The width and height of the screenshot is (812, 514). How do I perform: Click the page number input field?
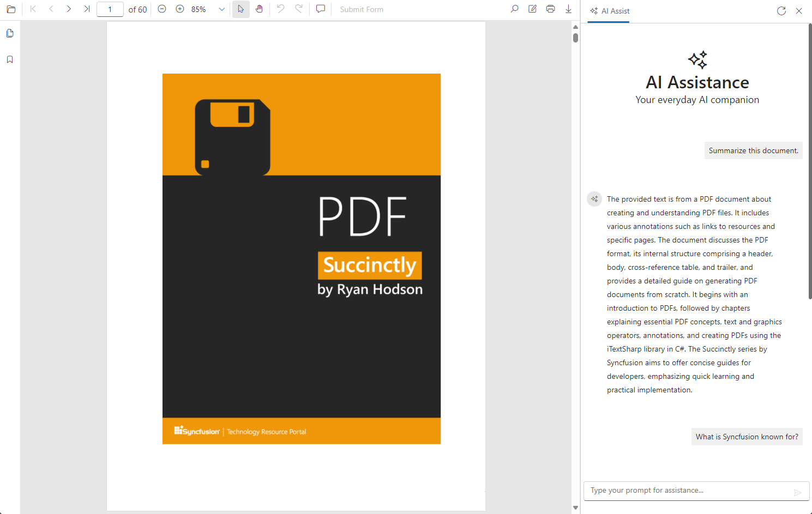tap(110, 9)
